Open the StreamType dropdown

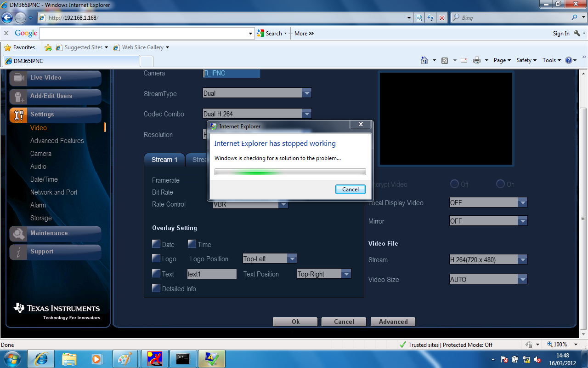coord(306,93)
